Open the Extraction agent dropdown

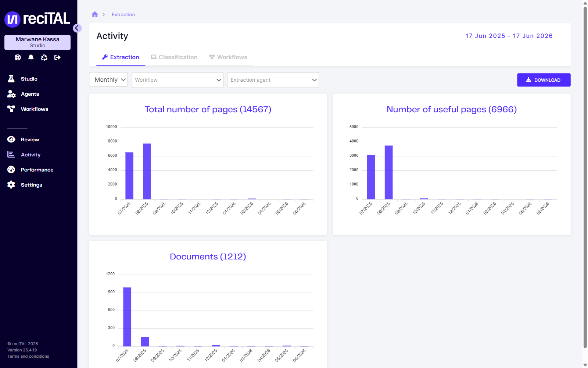pos(273,80)
